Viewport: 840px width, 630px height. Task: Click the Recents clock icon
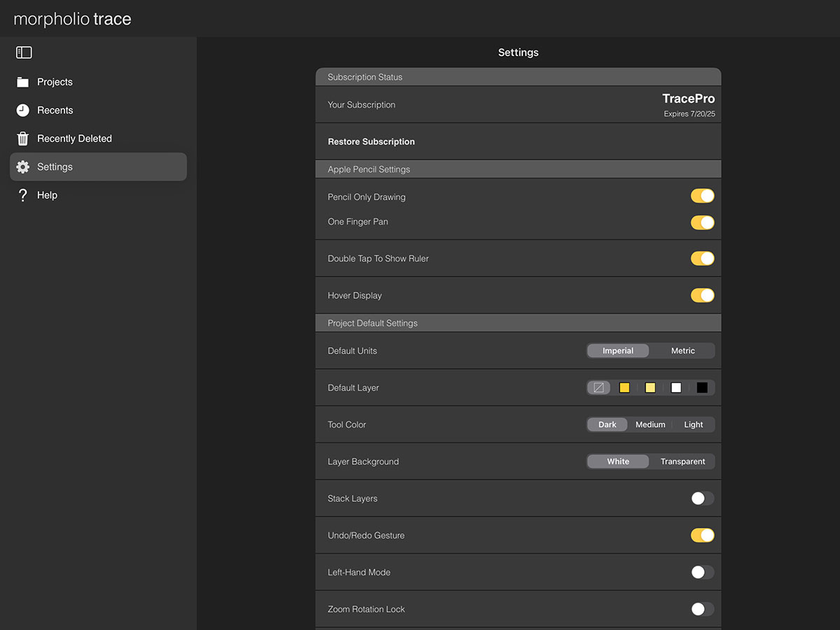pyautogui.click(x=23, y=111)
